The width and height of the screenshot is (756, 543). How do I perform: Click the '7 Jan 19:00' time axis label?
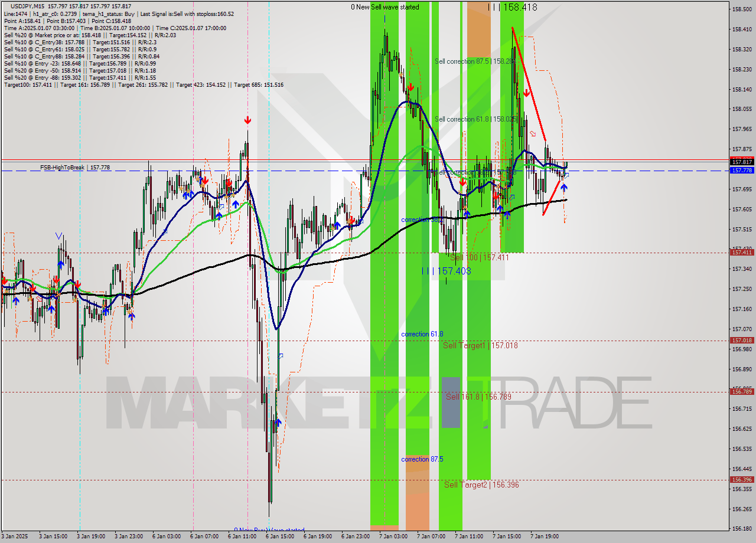pyautogui.click(x=545, y=537)
